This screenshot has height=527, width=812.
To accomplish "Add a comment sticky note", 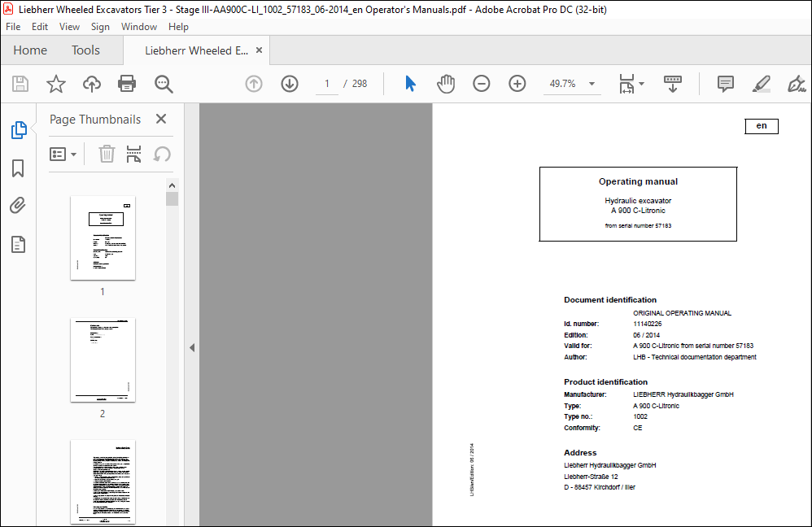I will pyautogui.click(x=726, y=83).
